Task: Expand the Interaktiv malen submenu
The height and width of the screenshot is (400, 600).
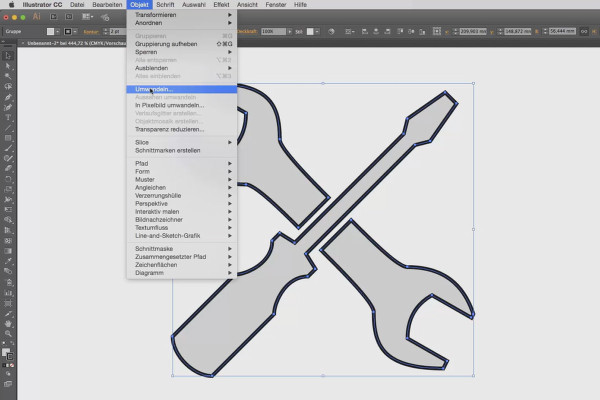Action: pos(182,212)
